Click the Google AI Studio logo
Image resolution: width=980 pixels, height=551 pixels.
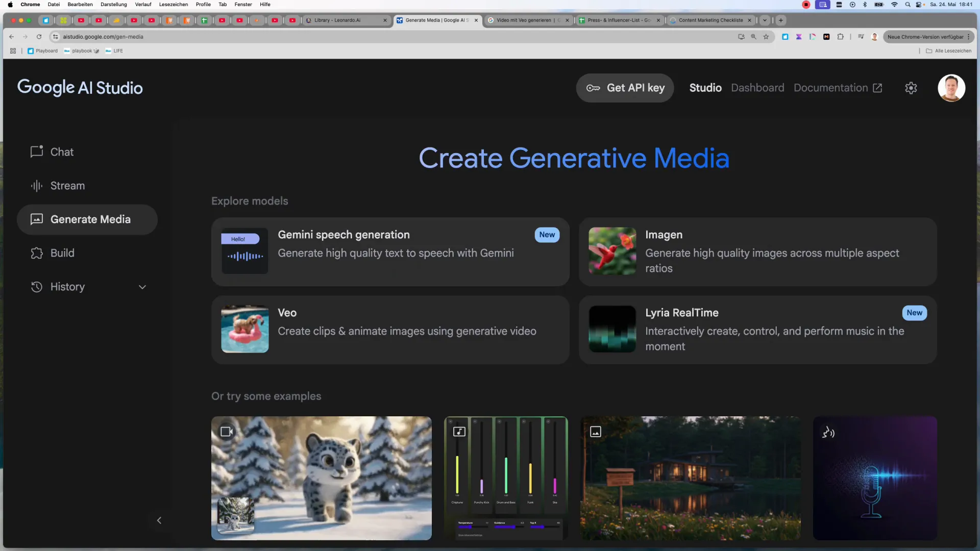tap(80, 88)
